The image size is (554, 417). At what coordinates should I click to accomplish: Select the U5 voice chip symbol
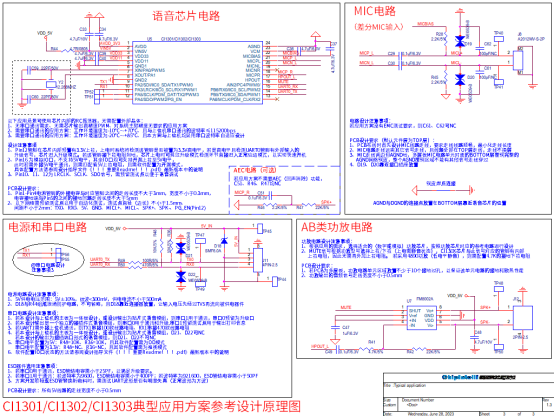point(198,72)
